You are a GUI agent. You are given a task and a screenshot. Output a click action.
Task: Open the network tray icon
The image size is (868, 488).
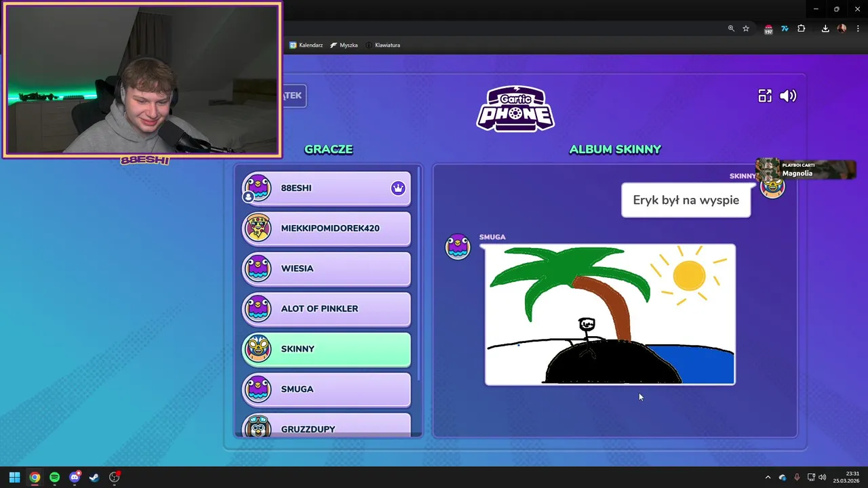click(811, 477)
